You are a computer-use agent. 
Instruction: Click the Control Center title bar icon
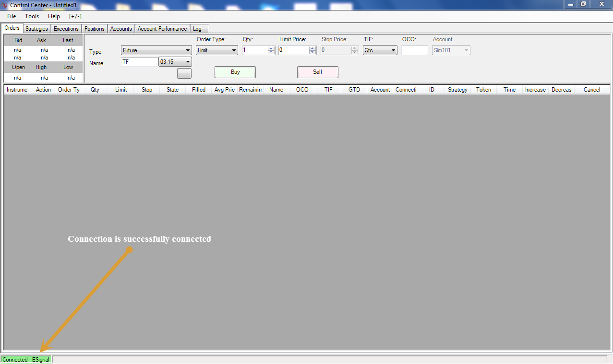[5, 5]
